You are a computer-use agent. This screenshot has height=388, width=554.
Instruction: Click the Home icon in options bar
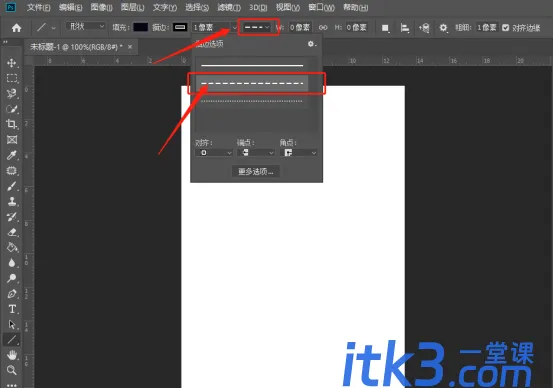(16, 28)
